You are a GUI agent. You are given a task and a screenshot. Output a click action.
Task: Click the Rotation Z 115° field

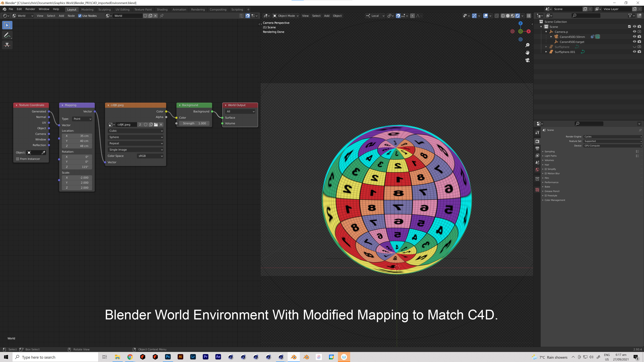[x=77, y=167]
